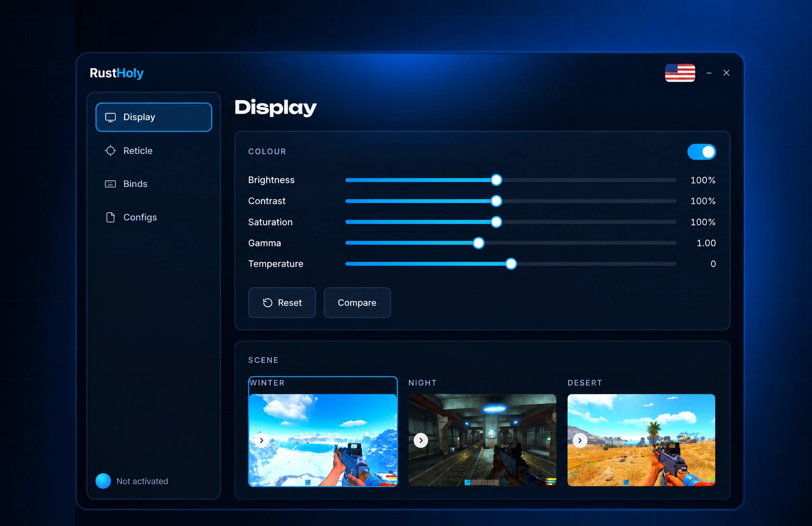The height and width of the screenshot is (526, 812).
Task: Open the Reticle section
Action: [x=154, y=151]
